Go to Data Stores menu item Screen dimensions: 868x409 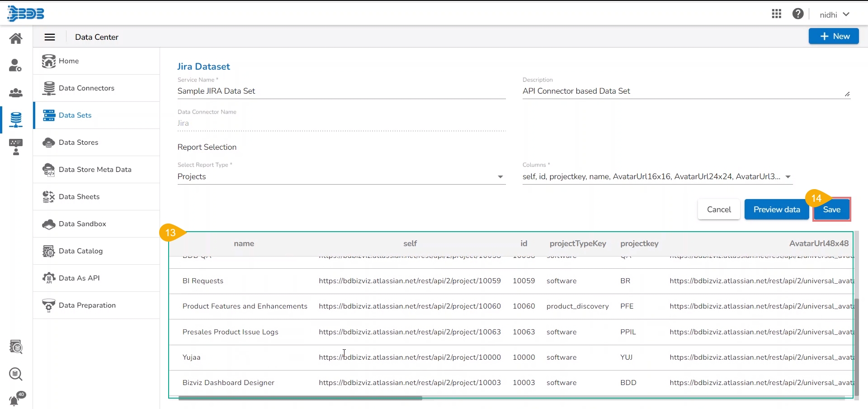[78, 143]
